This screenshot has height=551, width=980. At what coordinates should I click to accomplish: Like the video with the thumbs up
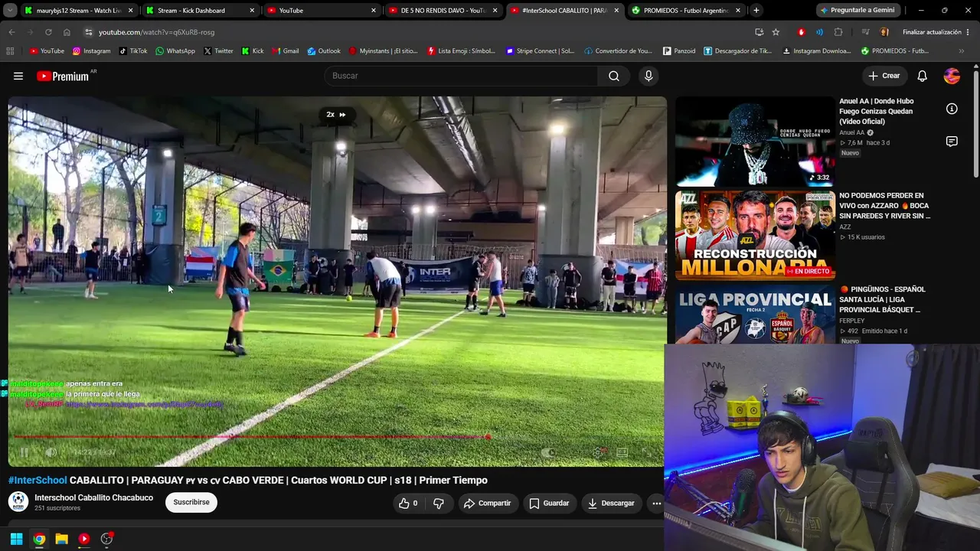(x=408, y=503)
